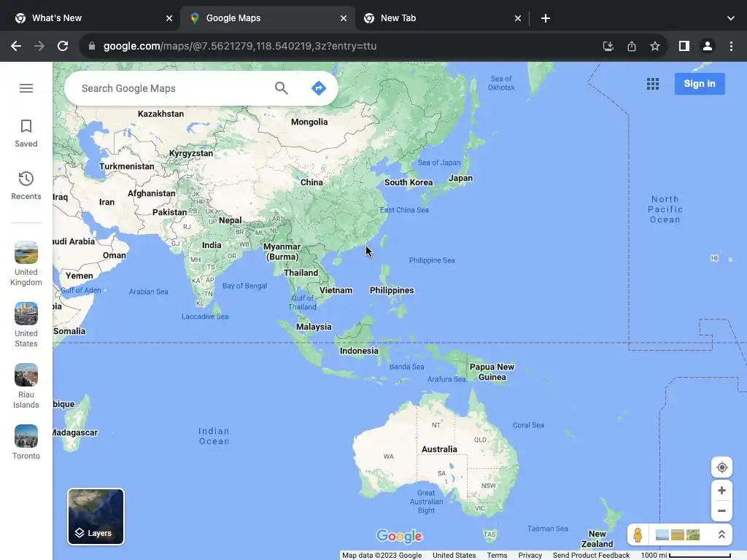747x560 pixels.
Task: Open the Saved places panel
Action: pos(26,133)
